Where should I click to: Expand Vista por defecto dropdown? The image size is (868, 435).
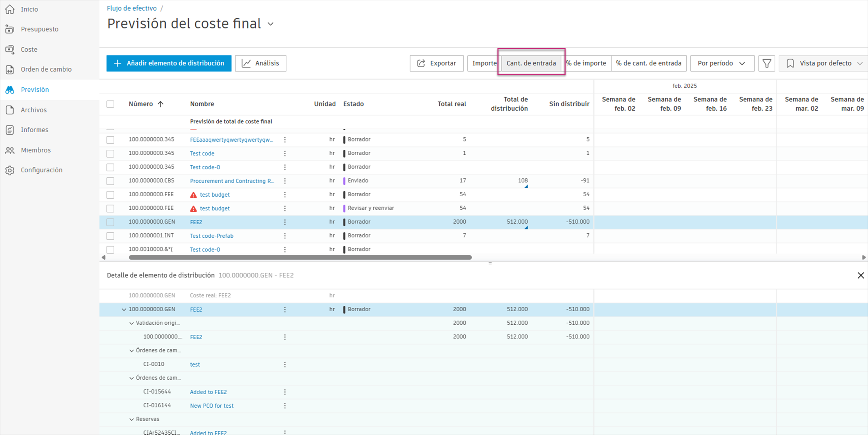[x=825, y=63]
